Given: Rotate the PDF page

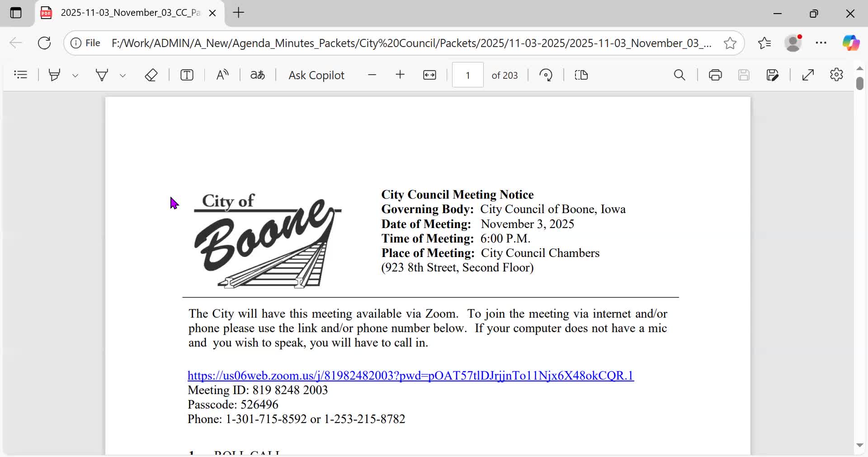Looking at the screenshot, I should click(x=546, y=75).
